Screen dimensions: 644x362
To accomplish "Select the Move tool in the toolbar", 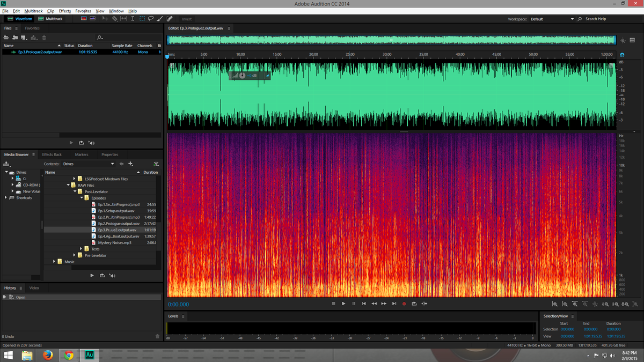I will 105,18.
